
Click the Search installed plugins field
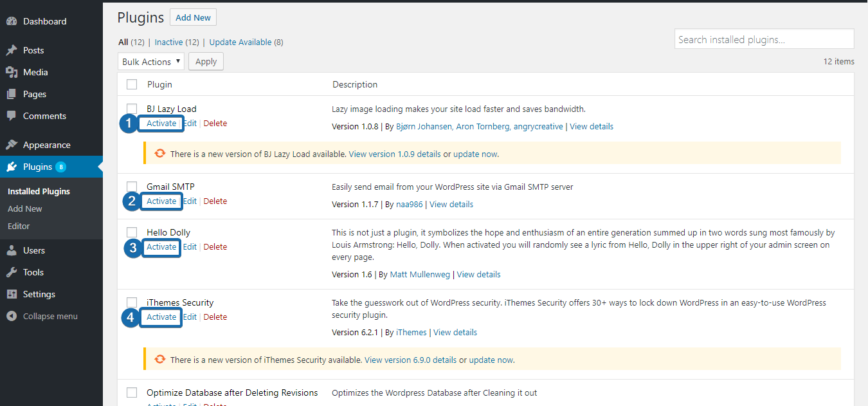coord(764,39)
